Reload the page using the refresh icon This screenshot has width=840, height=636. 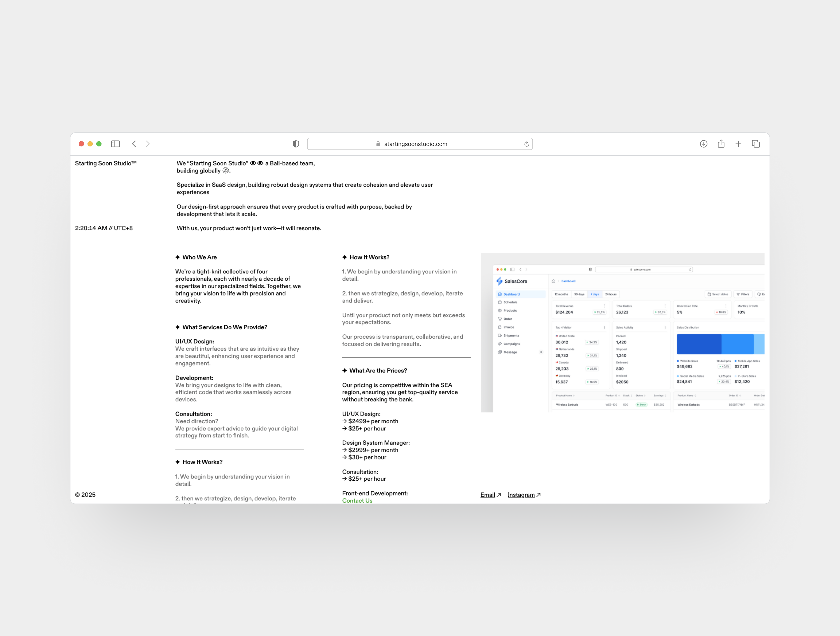point(527,144)
